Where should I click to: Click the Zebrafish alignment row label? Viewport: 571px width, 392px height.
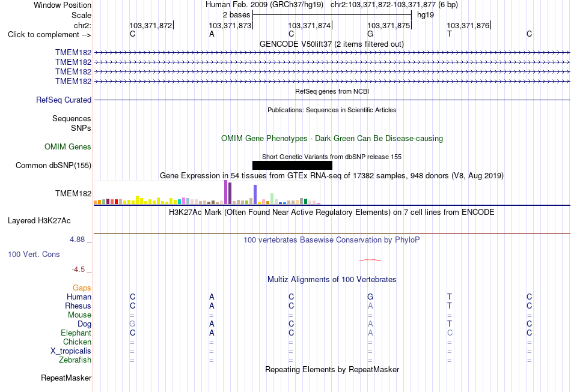[x=75, y=360]
